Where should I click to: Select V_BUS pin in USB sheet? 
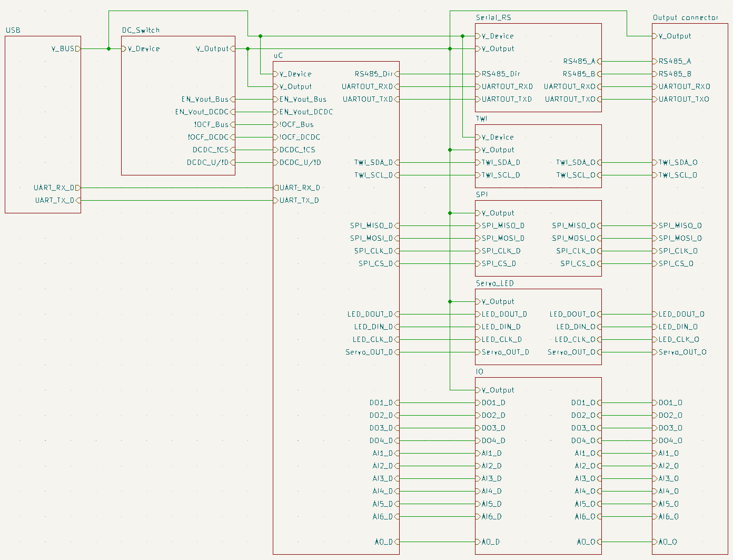(66, 48)
